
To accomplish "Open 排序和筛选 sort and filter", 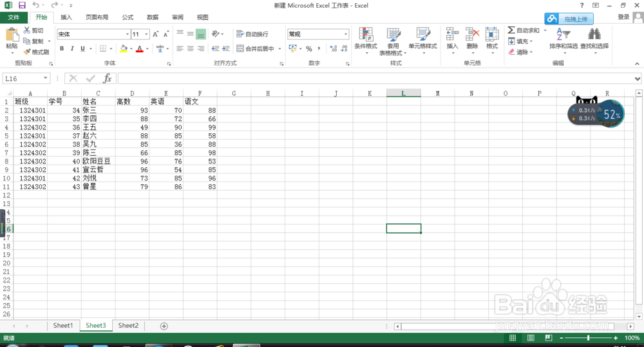I will 563,41.
